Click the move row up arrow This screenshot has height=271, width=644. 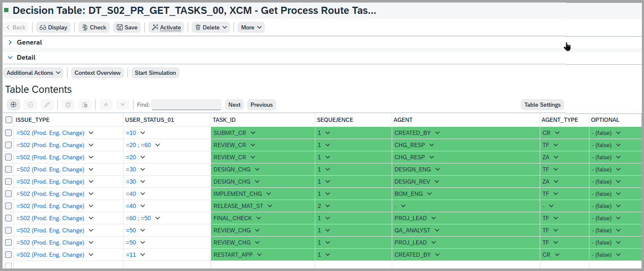tap(106, 105)
